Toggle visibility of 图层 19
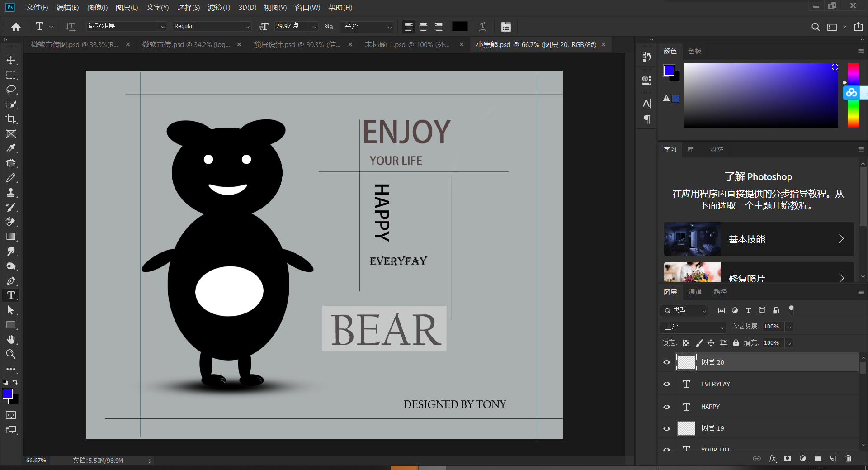The width and height of the screenshot is (868, 470). click(x=666, y=428)
